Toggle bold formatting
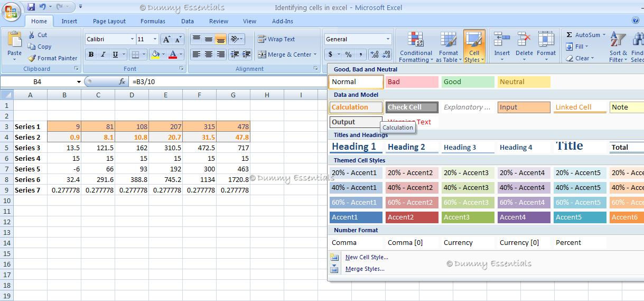The height and width of the screenshot is (301, 644). [x=91, y=54]
